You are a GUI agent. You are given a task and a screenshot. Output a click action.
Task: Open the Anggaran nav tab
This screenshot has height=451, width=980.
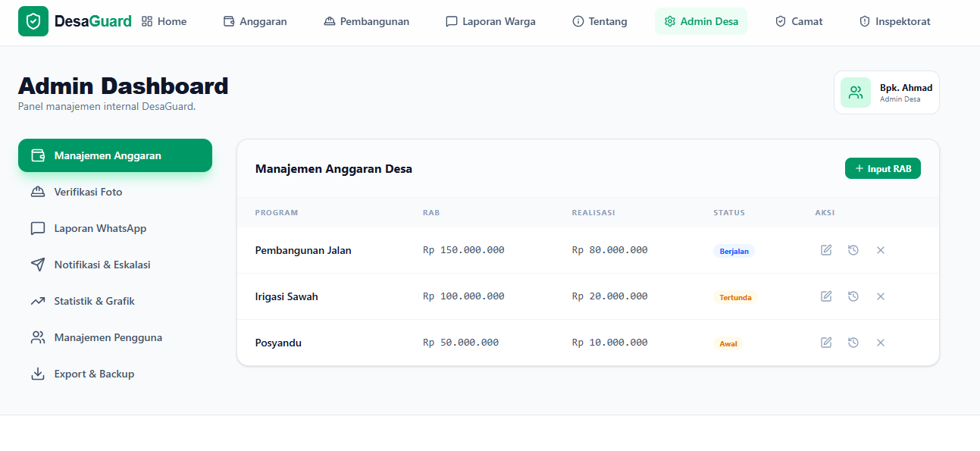255,21
